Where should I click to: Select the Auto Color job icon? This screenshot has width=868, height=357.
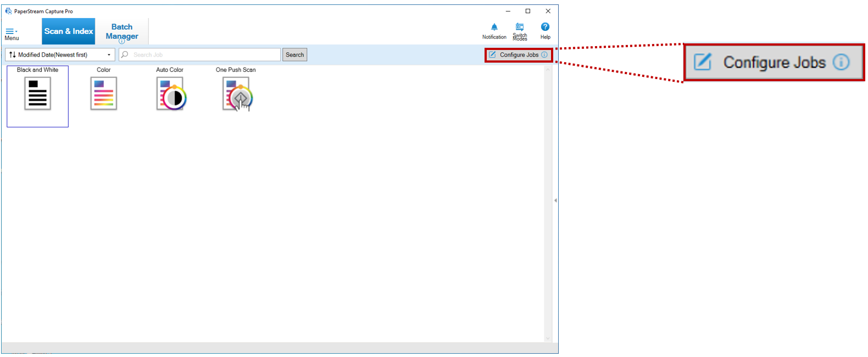[x=171, y=93]
